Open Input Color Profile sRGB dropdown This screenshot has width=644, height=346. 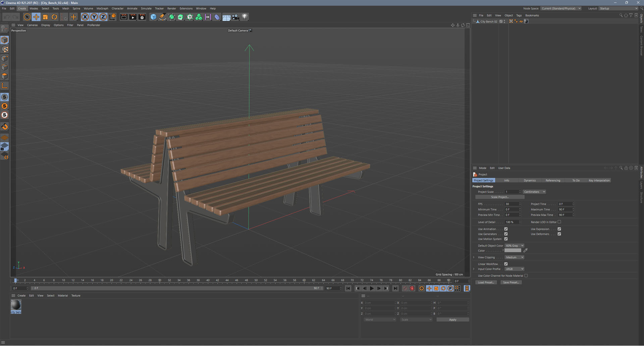(x=514, y=269)
